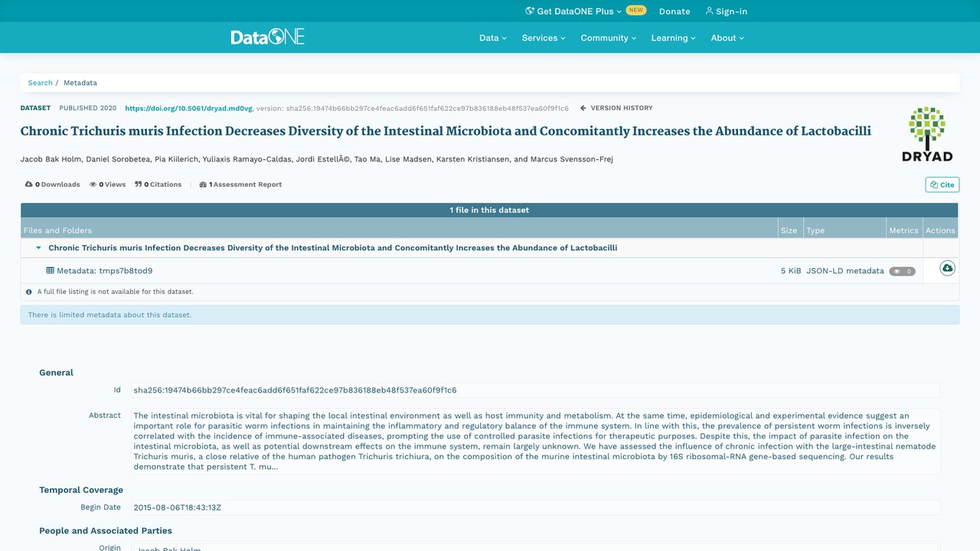Click the downloads metric icon
This screenshot has height=551, width=980.
pos(29,184)
